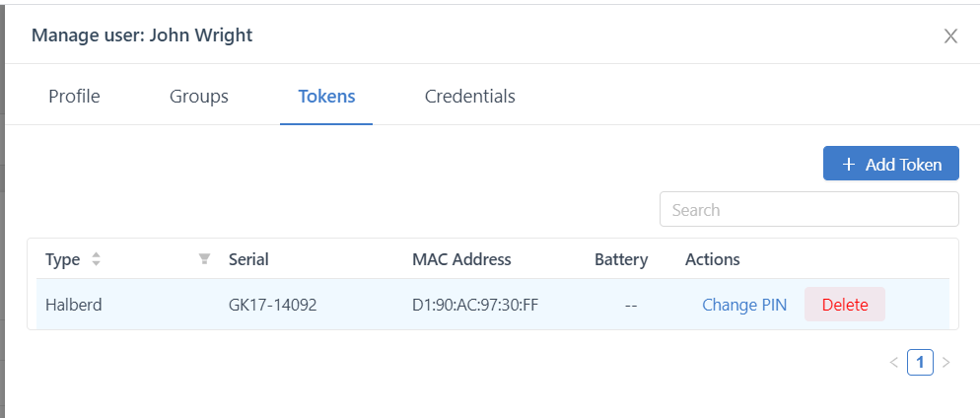
Task: Click the MAC Address column header
Action: point(461,259)
